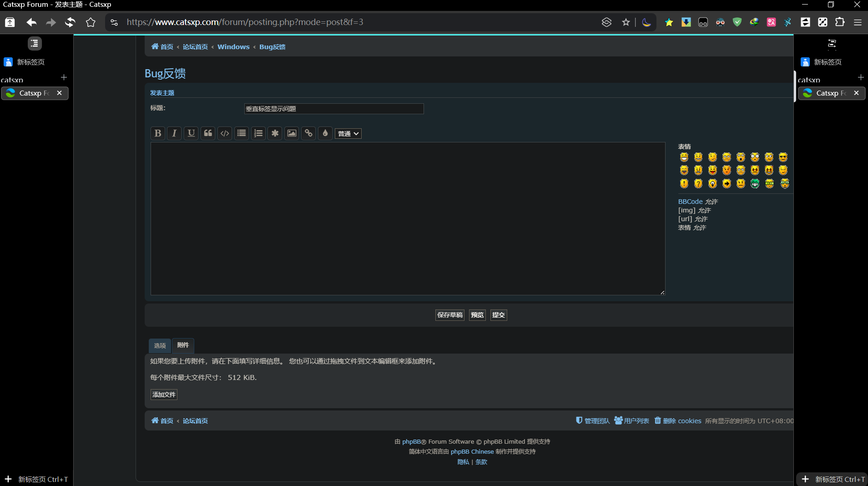
Task: Switch to the 附件 tab
Action: 183,345
